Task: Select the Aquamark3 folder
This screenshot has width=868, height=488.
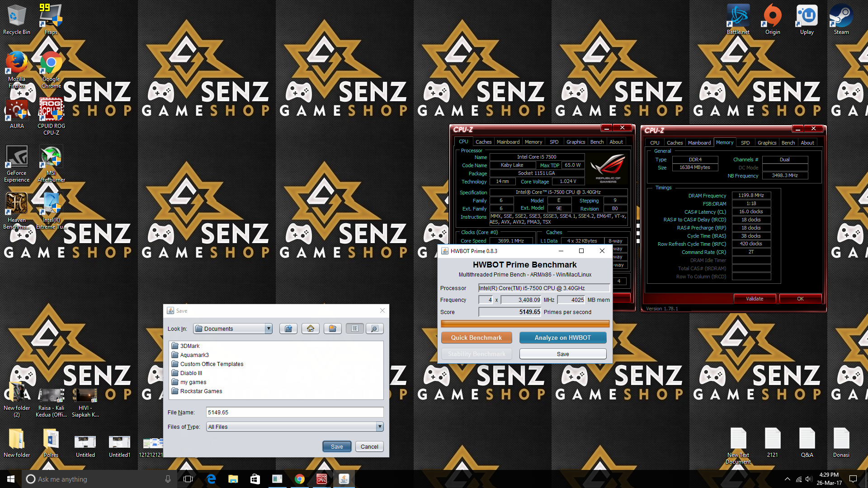Action: (x=190, y=355)
